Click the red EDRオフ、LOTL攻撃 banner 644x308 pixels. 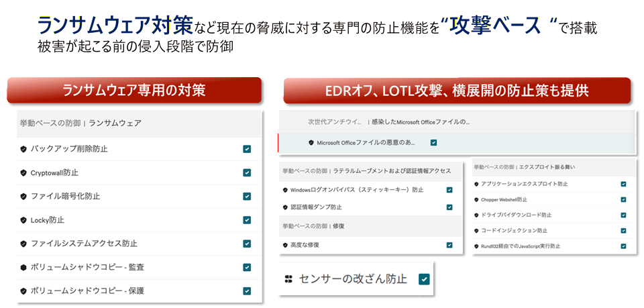tap(456, 91)
